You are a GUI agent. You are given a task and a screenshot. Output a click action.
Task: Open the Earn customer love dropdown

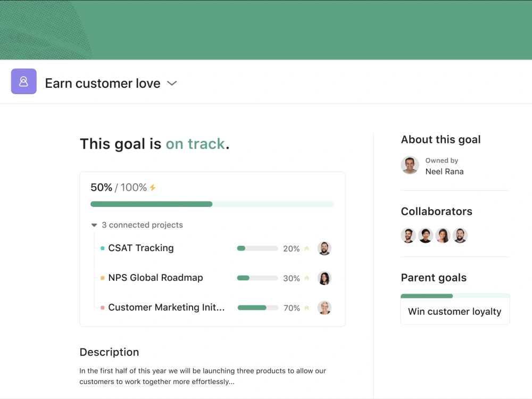[171, 84]
